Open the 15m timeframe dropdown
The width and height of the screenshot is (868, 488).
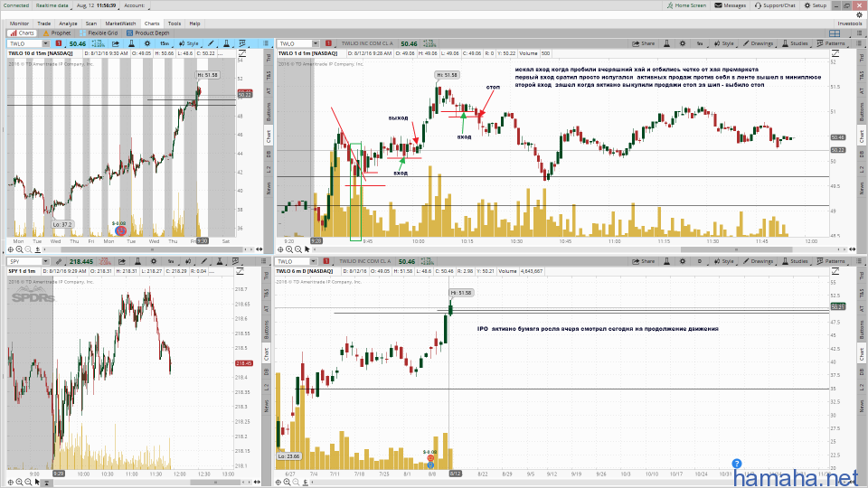[165, 43]
